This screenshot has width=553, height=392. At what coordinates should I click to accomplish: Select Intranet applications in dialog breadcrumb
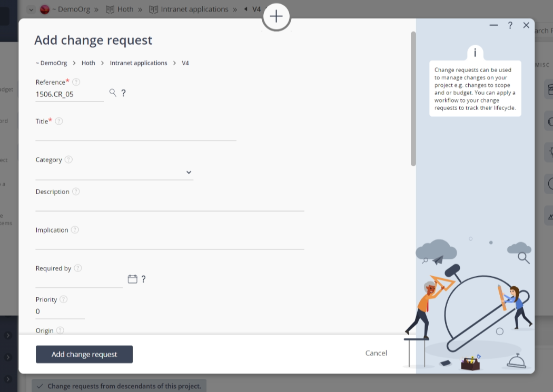click(138, 63)
